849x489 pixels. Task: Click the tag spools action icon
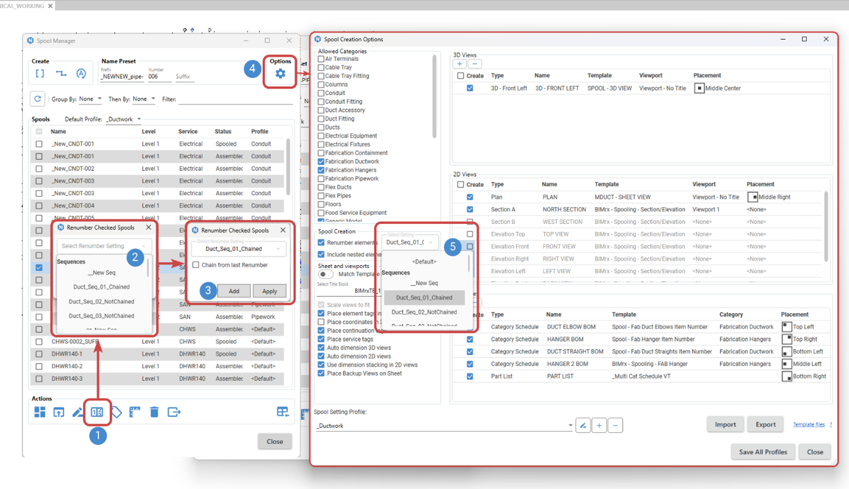(x=116, y=412)
